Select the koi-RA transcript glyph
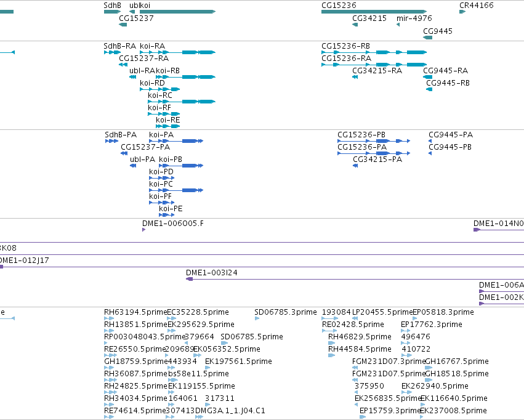 177,52
